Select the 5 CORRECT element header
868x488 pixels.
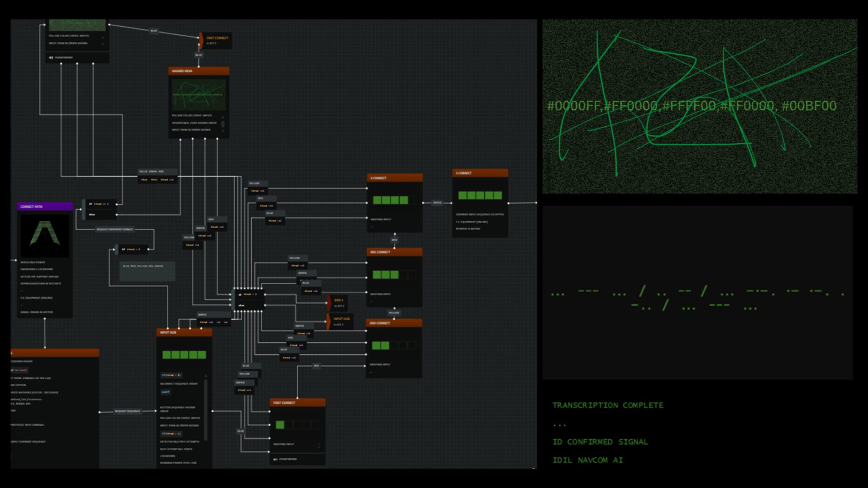[x=480, y=173]
